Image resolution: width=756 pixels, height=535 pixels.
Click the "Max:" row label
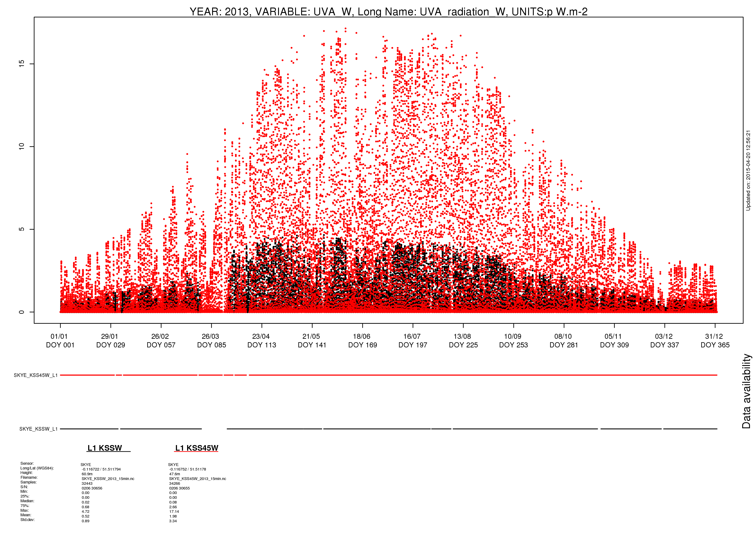pos(25,511)
